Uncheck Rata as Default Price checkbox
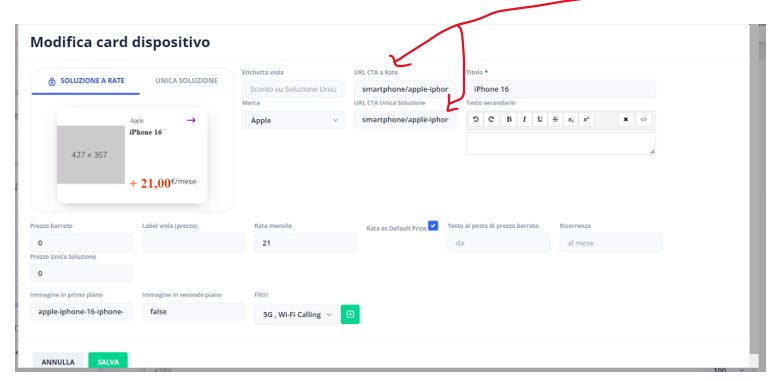Screen dimensions: 772x381 point(433,225)
